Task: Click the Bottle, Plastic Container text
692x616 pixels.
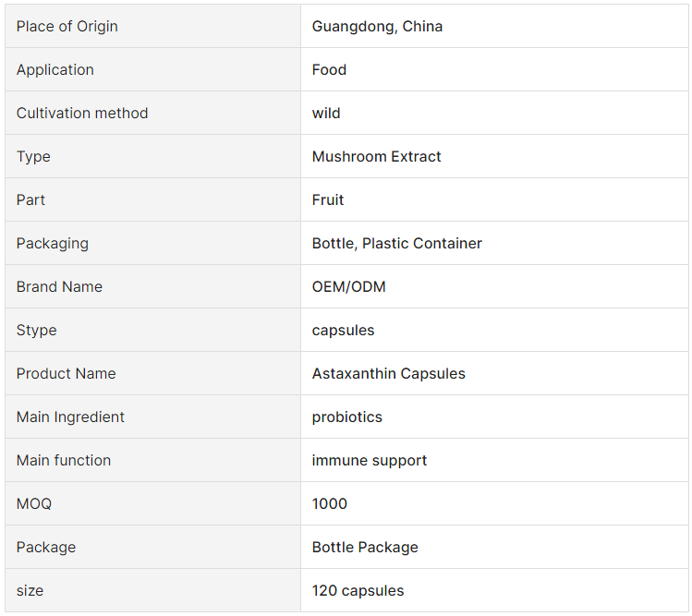Action: (396, 243)
